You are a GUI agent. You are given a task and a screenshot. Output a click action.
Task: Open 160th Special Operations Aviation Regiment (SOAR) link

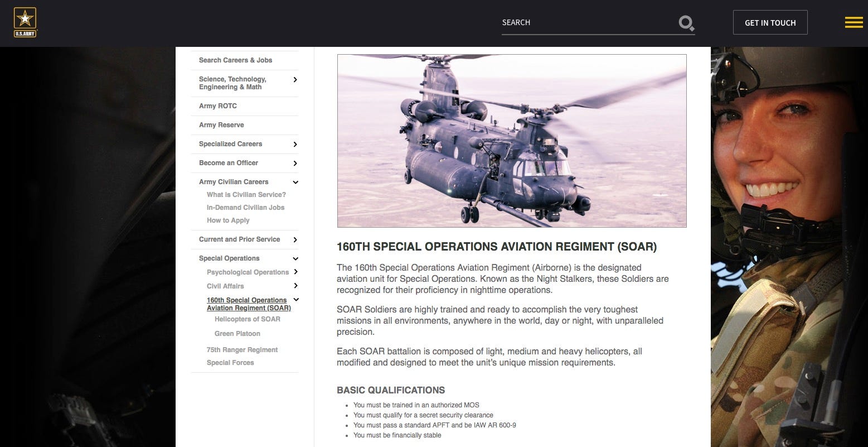[249, 304]
